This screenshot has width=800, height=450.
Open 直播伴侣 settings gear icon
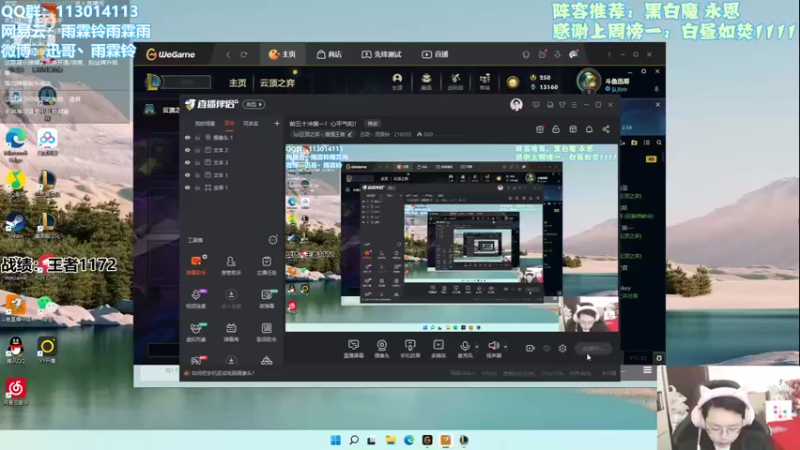coord(562,348)
